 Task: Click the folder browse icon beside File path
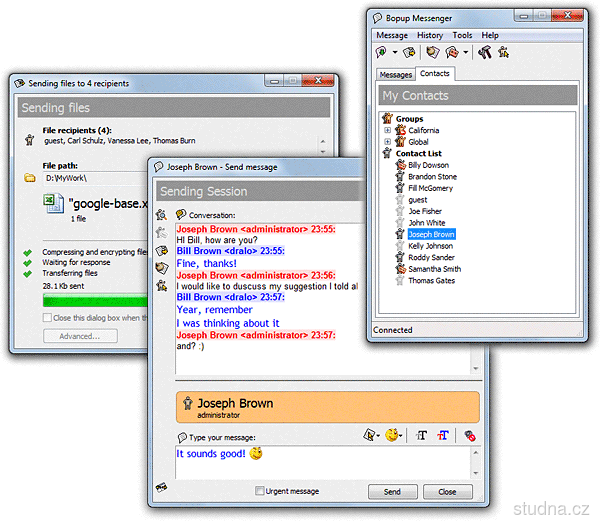point(29,178)
